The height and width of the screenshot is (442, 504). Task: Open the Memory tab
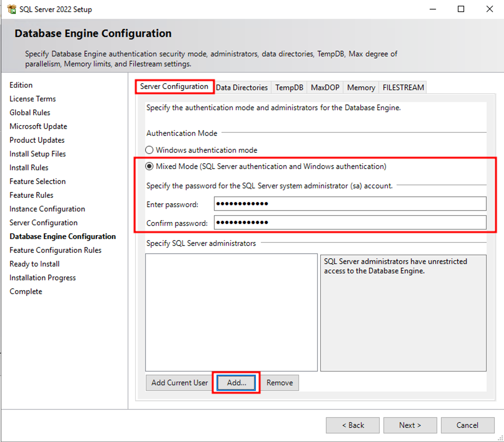361,87
